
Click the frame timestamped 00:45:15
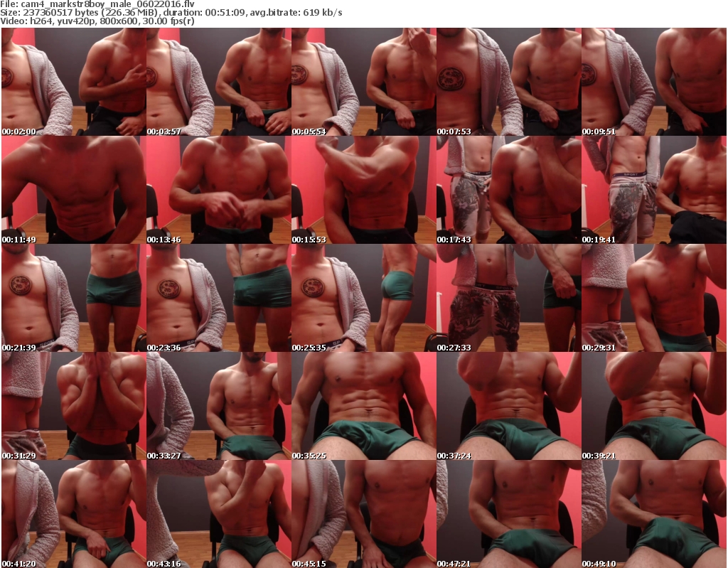point(364,514)
